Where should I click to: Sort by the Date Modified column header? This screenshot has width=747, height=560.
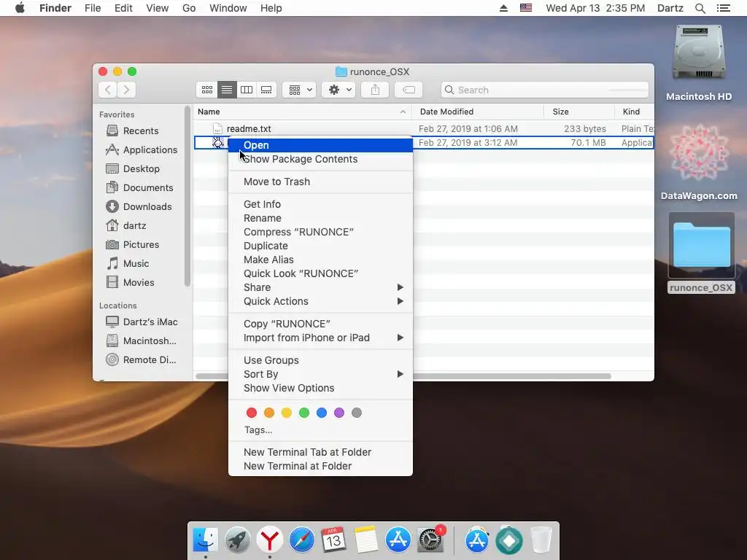point(478,112)
